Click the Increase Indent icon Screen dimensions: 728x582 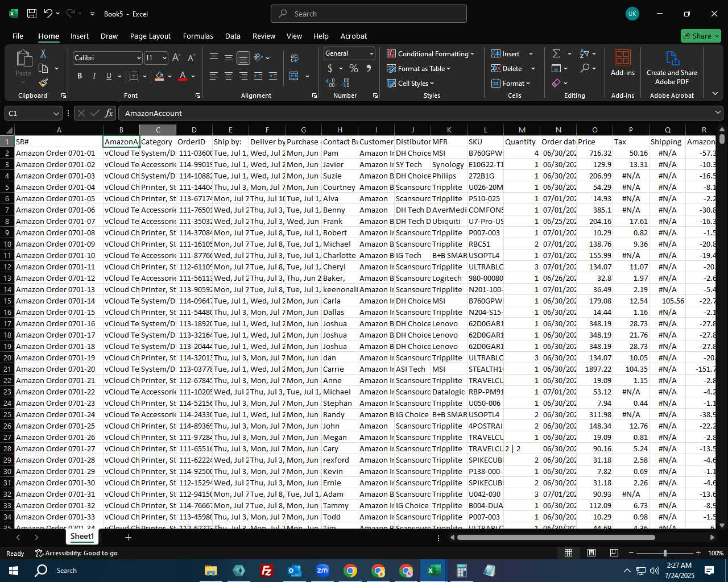tap(273, 76)
